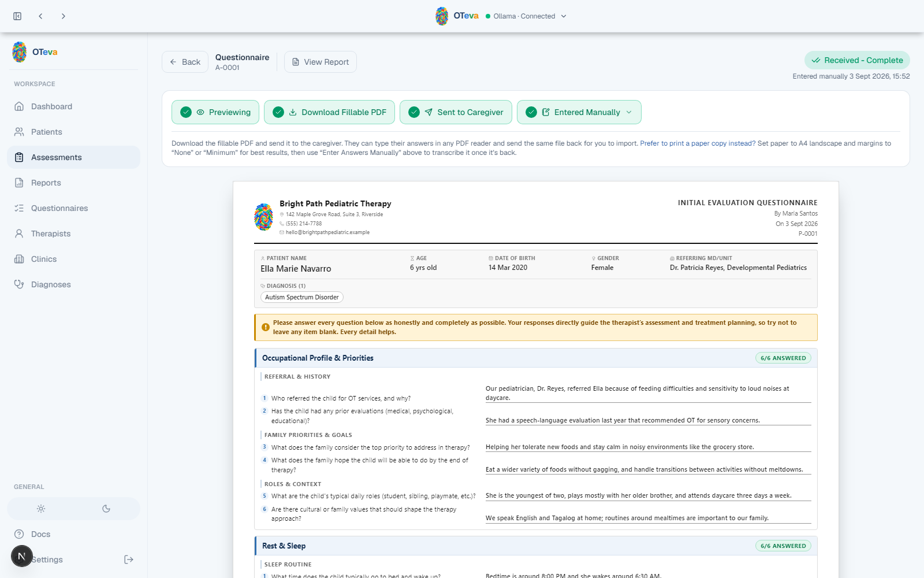Open Docs from the sidebar
This screenshot has width=924, height=578.
73,534
